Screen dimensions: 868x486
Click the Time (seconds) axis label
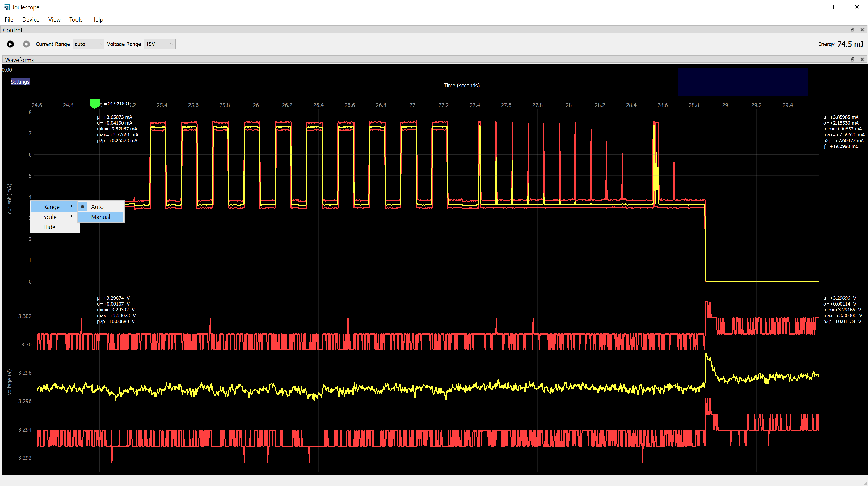coord(461,86)
